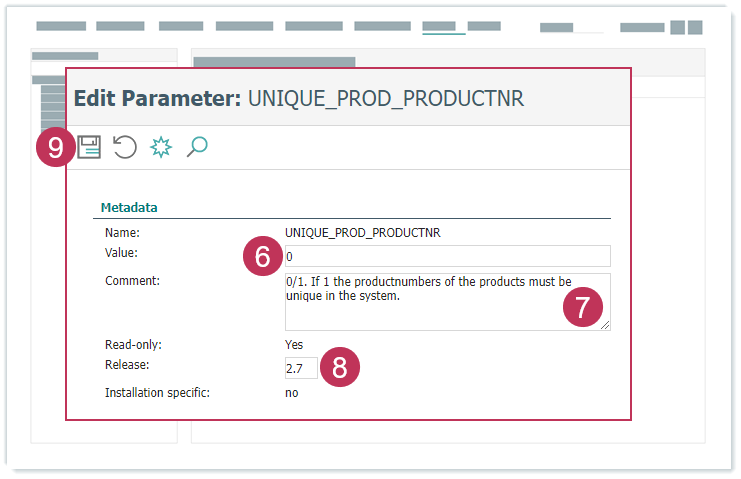Focus the Release field showing 2.7
Screen dimensions: 741x479
point(300,368)
